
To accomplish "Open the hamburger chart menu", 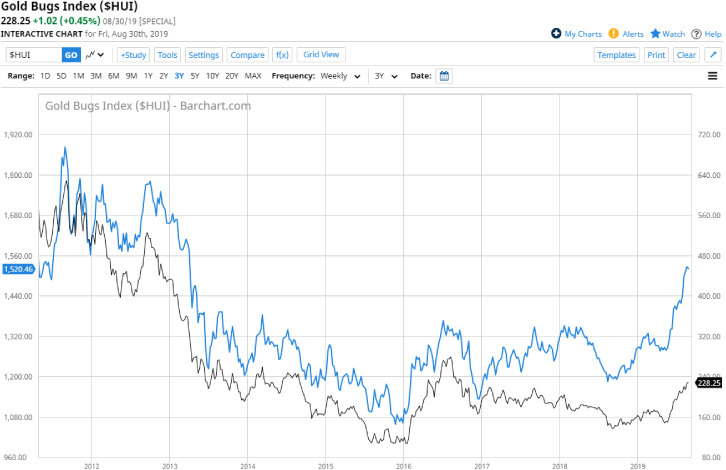I will pos(712,76).
